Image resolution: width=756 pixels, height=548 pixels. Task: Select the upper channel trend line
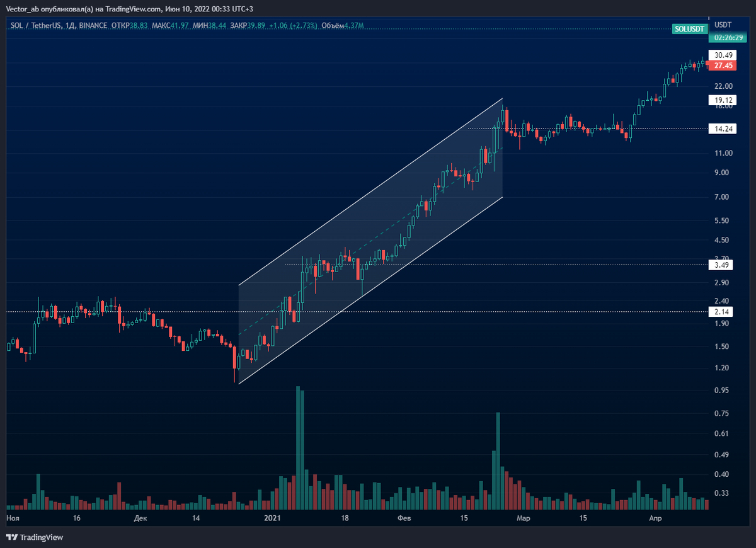(370, 192)
